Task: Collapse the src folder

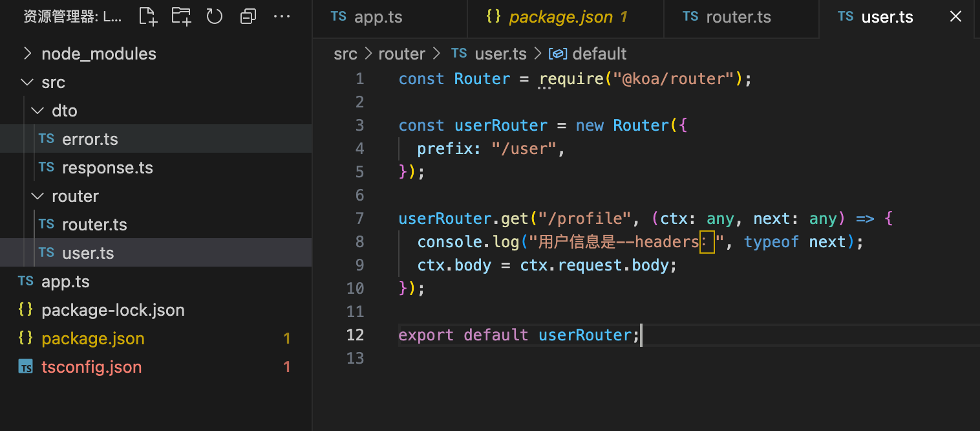Action: tap(27, 82)
